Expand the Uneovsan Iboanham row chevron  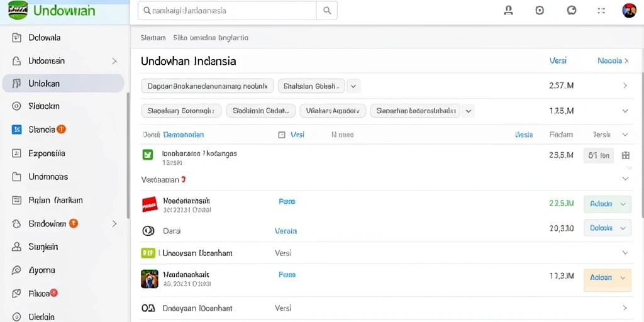(625, 253)
